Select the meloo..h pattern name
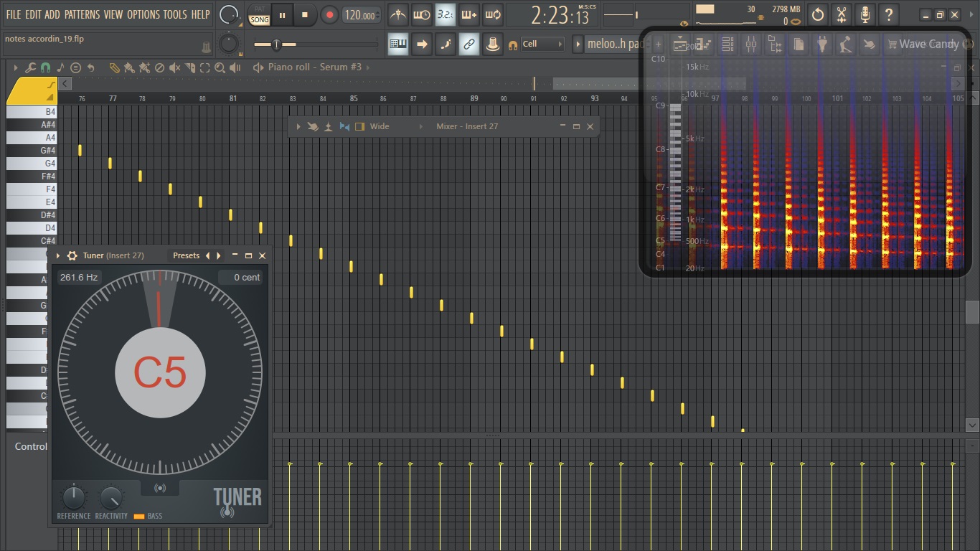The image size is (980, 551). pyautogui.click(x=614, y=44)
